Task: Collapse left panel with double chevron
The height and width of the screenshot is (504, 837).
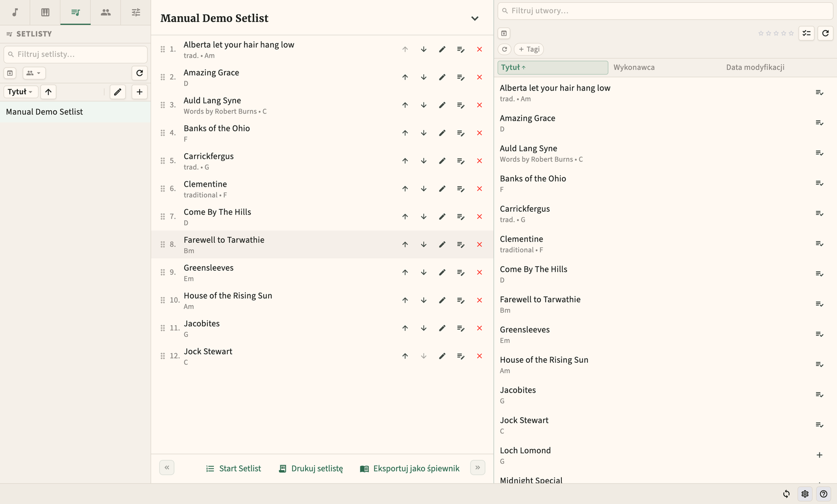Action: [167, 467]
